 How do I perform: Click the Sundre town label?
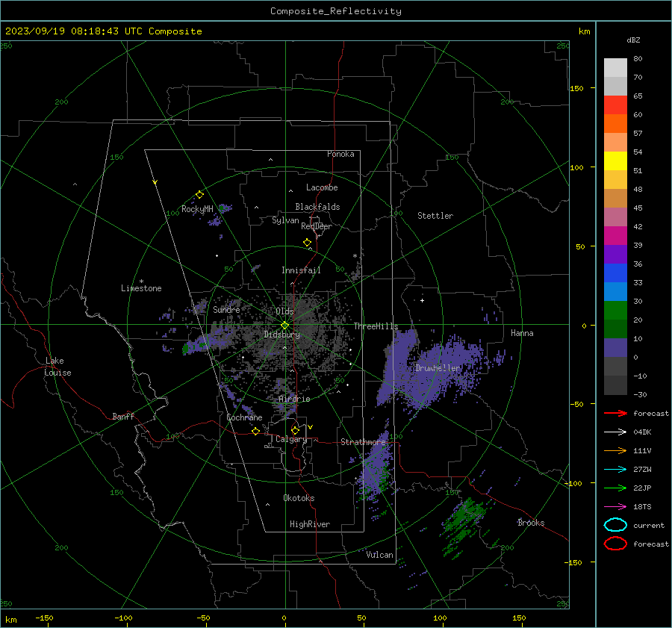[x=226, y=310]
